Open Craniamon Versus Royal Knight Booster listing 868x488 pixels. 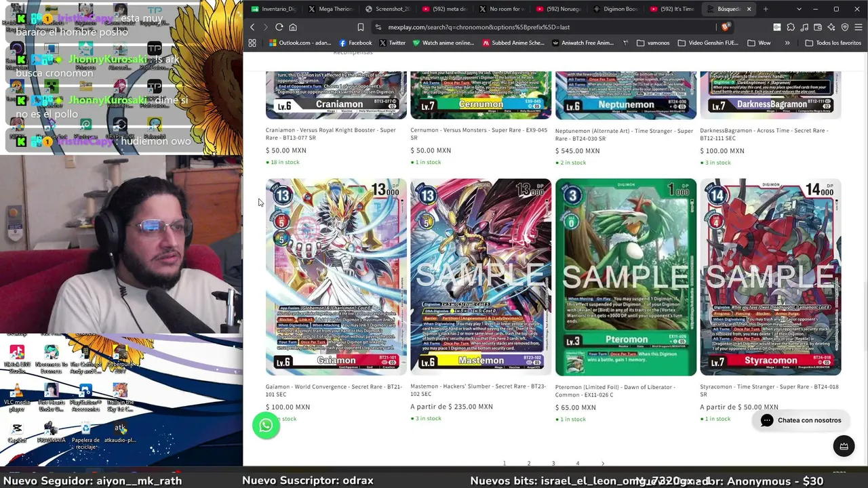(x=331, y=134)
